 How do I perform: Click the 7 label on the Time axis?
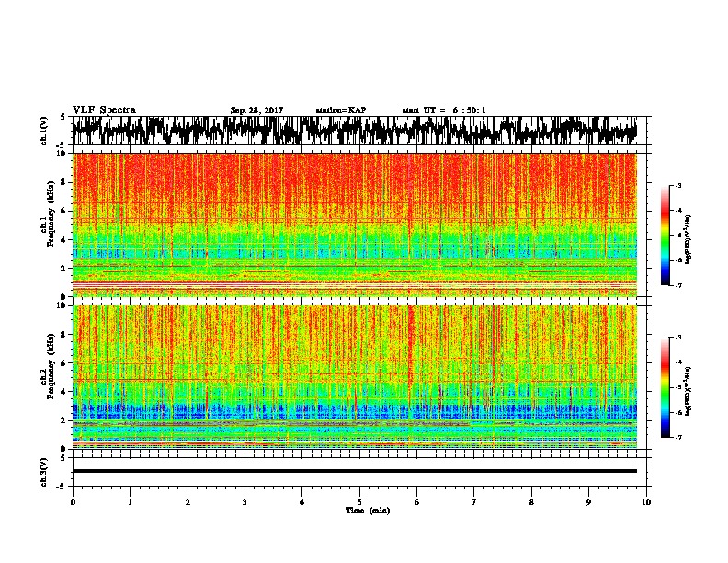click(x=474, y=502)
